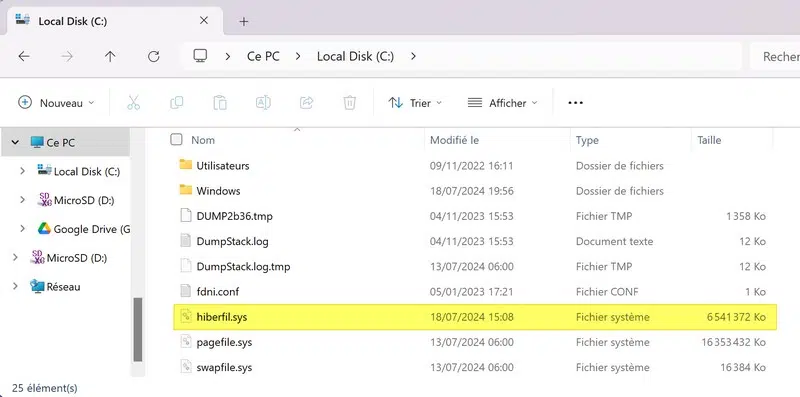Click the Paste clipboard icon
The height and width of the screenshot is (397, 800).
(x=220, y=103)
